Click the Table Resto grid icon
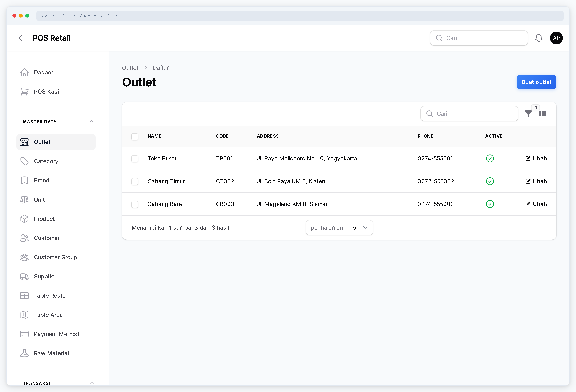This screenshot has height=392, width=576. pos(24,296)
